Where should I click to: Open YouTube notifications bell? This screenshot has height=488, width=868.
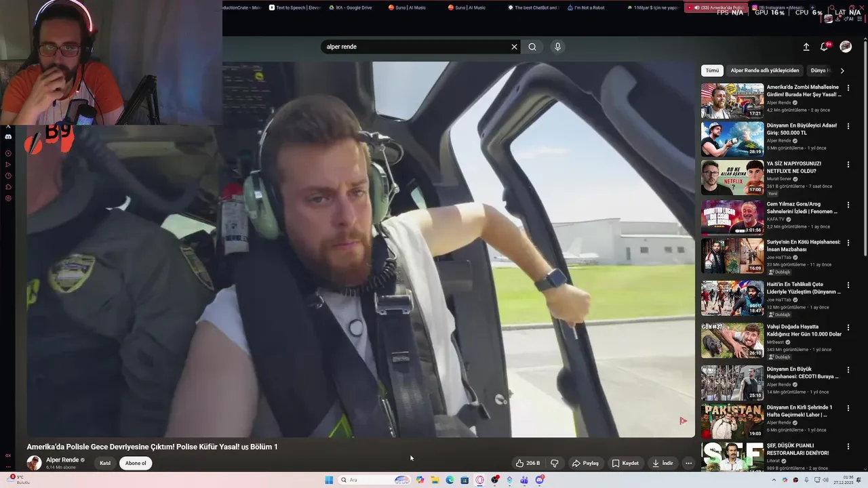824,47
